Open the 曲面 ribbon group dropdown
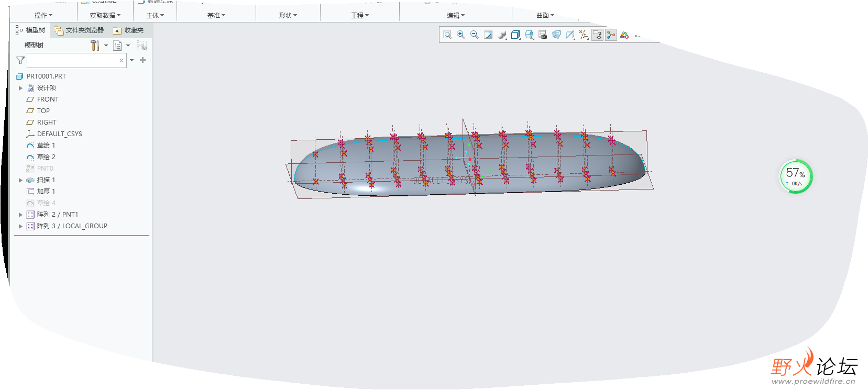 [x=545, y=16]
